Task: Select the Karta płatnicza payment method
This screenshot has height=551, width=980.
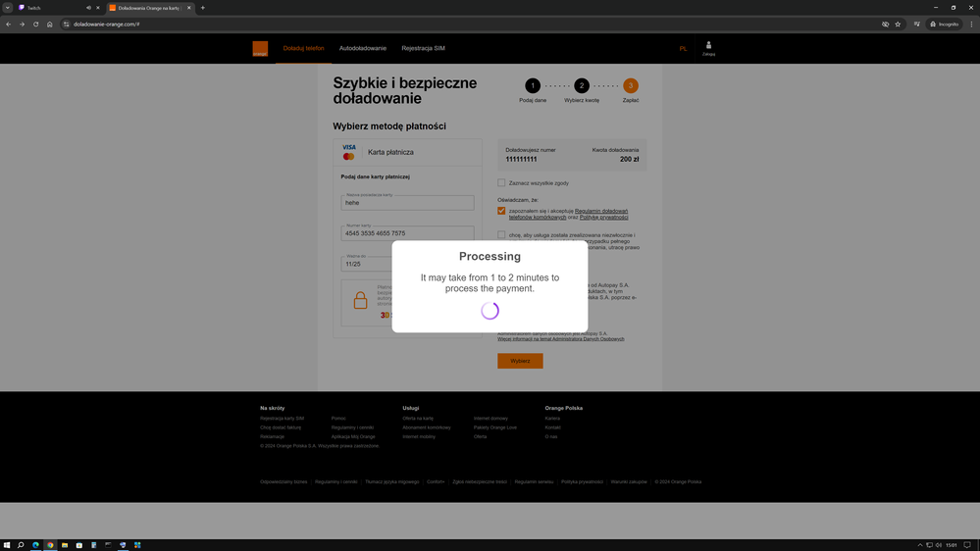Action: (x=407, y=152)
